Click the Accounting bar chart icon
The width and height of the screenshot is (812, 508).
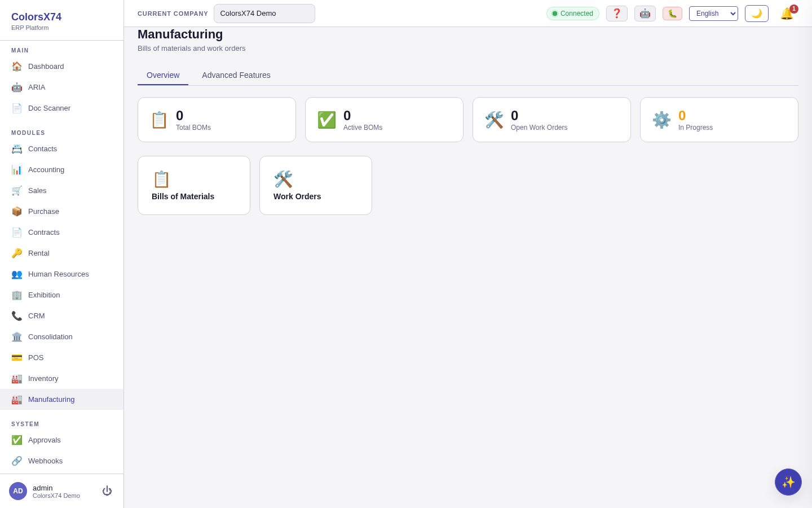[17, 169]
